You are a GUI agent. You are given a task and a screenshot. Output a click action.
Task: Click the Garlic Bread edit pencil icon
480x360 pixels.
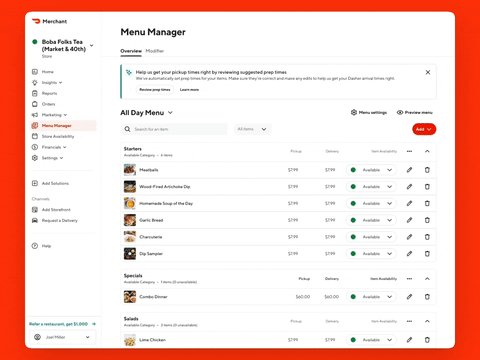(x=409, y=220)
